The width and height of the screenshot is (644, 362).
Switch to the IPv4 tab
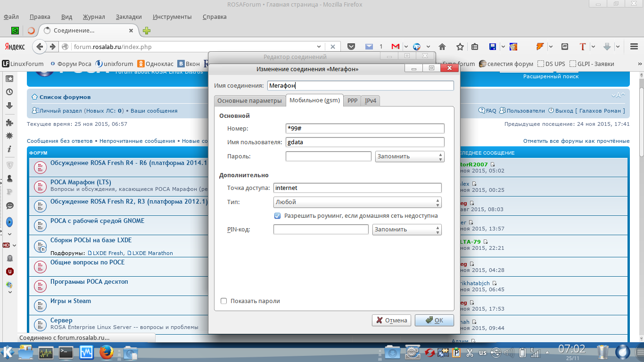click(x=371, y=101)
